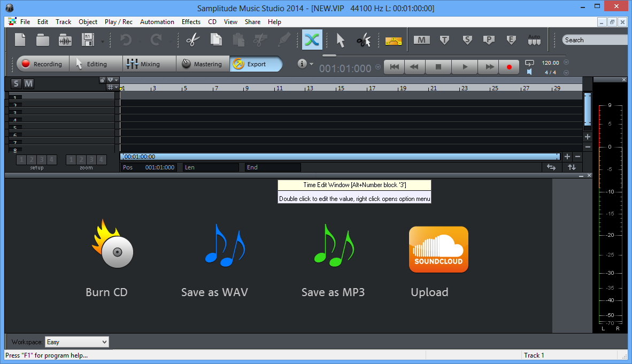This screenshot has height=364, width=632.
Task: Select the arrow pointer mouse tool
Action: point(341,40)
